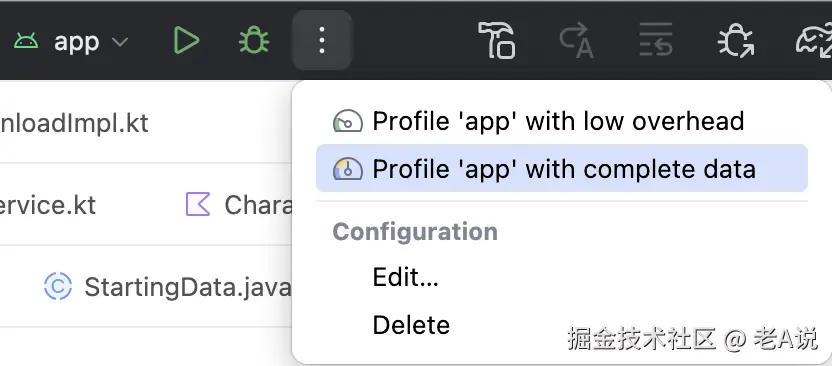Viewport: 832px width, 366px height.
Task: Click the Build hammer icon
Action: coord(497,40)
